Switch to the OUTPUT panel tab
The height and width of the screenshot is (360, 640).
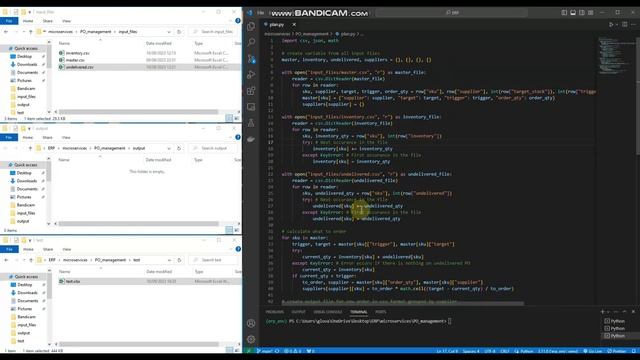point(298,312)
